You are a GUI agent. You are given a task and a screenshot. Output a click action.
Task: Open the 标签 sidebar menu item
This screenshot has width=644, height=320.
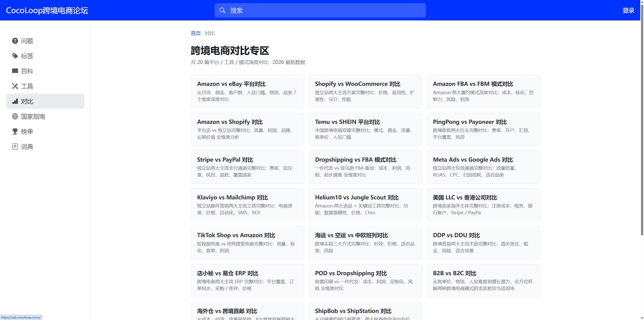[x=45, y=56]
